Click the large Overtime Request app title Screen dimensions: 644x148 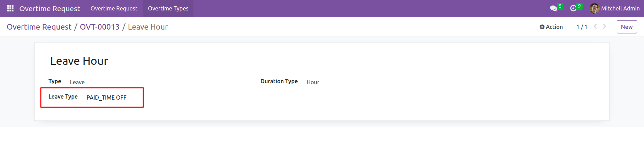pyautogui.click(x=50, y=8)
